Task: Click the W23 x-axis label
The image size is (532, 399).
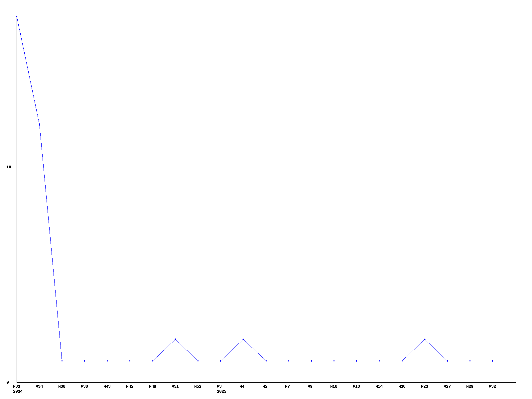Action: point(425,386)
